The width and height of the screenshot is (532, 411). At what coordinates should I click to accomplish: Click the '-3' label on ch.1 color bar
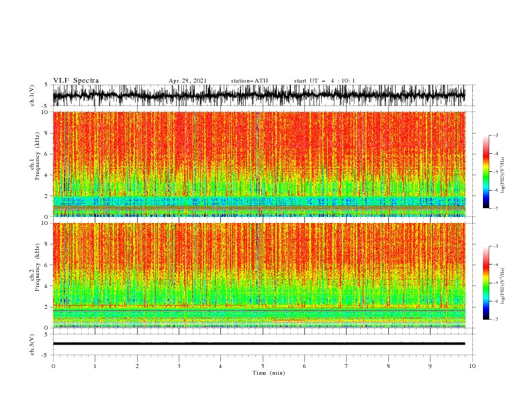pyautogui.click(x=496, y=135)
